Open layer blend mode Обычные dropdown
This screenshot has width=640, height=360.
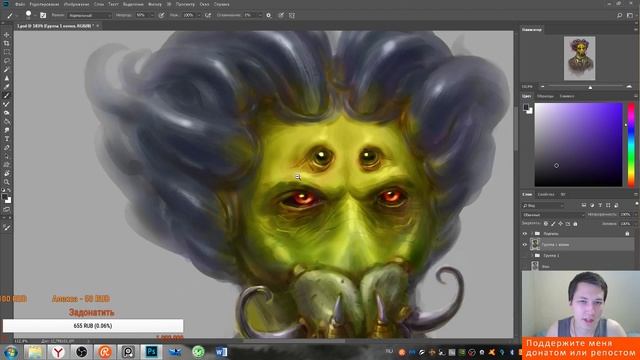pos(553,214)
